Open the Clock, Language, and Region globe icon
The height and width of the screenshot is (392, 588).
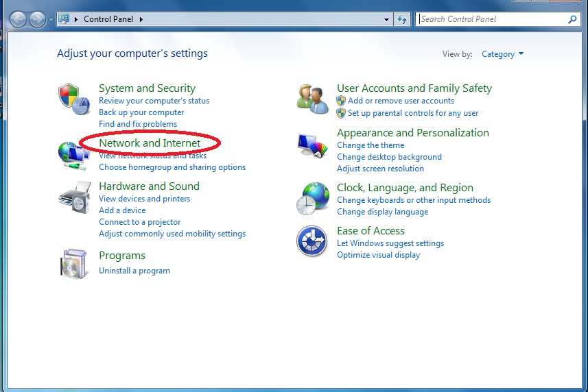(313, 199)
